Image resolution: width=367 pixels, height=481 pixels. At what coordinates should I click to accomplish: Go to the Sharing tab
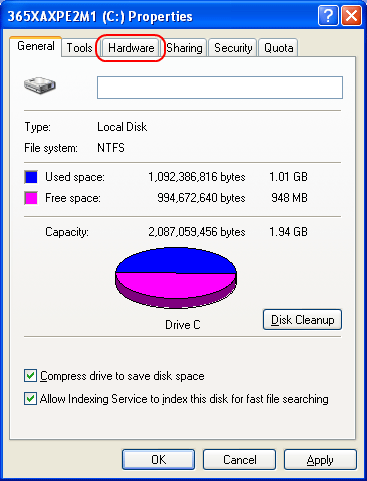(184, 48)
